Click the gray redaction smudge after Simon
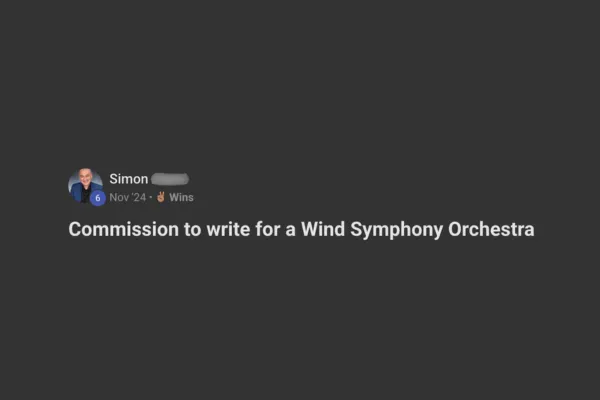The width and height of the screenshot is (600, 400). (170, 179)
